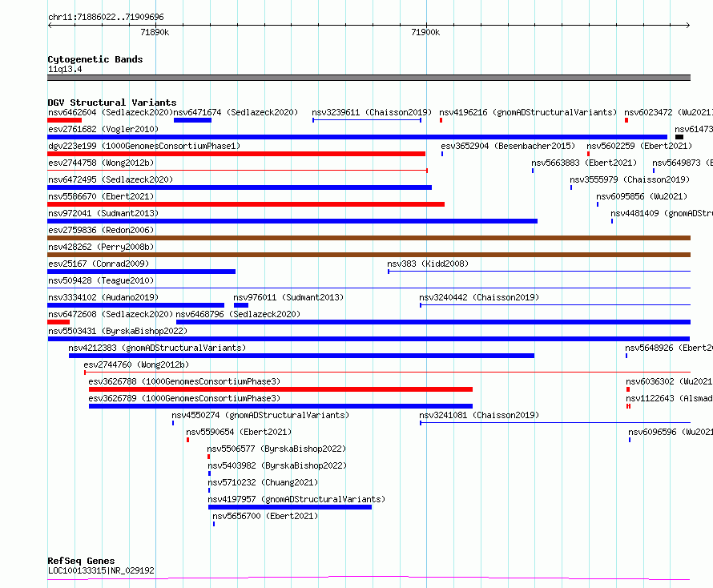The width and height of the screenshot is (713, 588).
Task: Click the nsv3239611 (Chaisson2019) label
Action: pyautogui.click(x=372, y=112)
